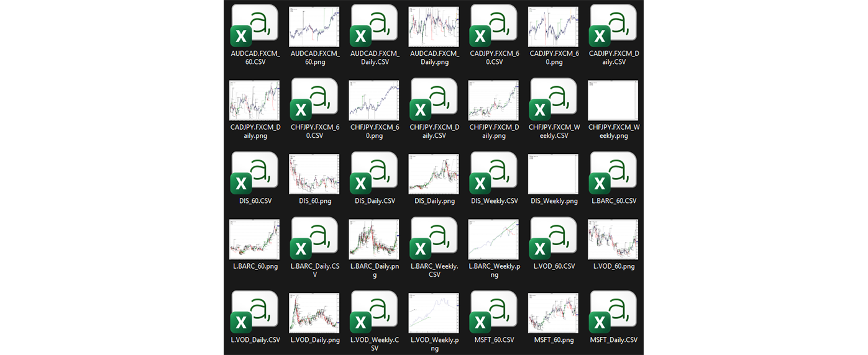868x355 pixels.
Task: Select the CHFJPY.FXCM_Weekly.CSV file icon
Action: 554,99
